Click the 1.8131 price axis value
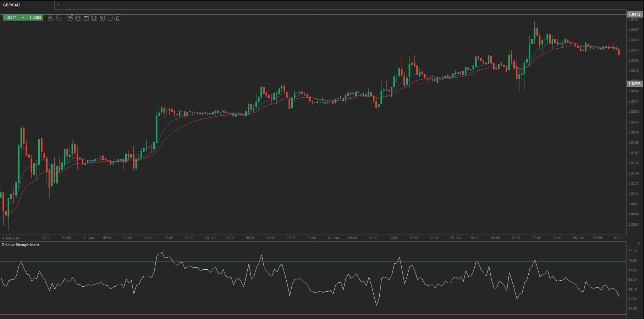This screenshot has height=319, width=644. point(633,184)
